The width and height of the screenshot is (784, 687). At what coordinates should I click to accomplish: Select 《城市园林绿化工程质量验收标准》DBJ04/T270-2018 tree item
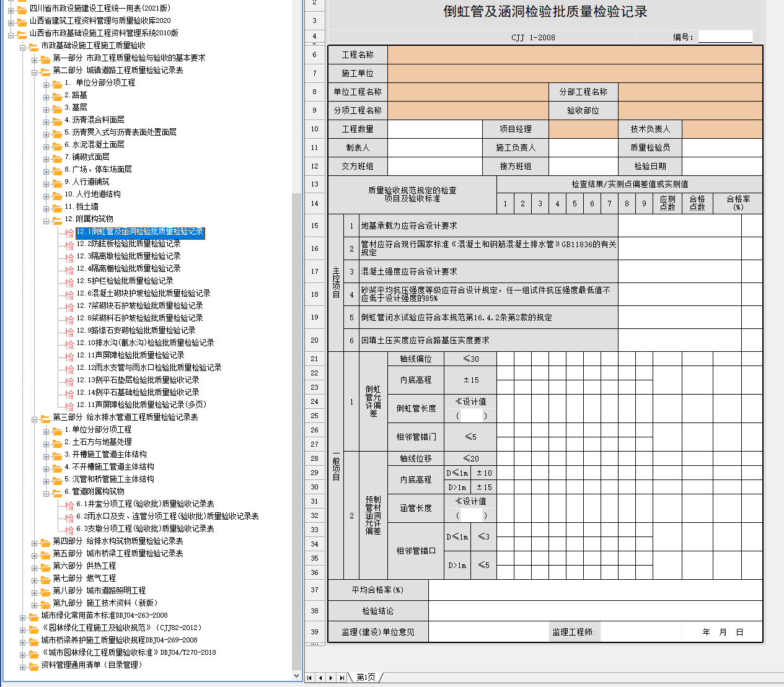[128, 653]
